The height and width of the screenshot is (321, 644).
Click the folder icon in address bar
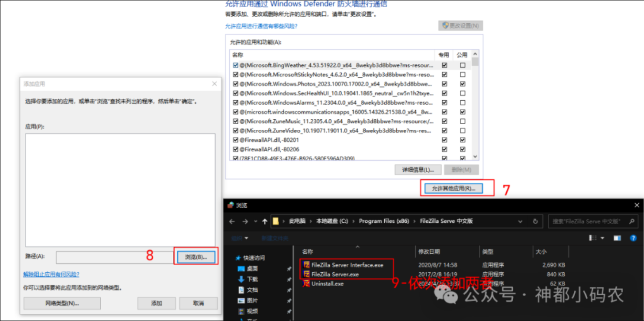coord(276,221)
